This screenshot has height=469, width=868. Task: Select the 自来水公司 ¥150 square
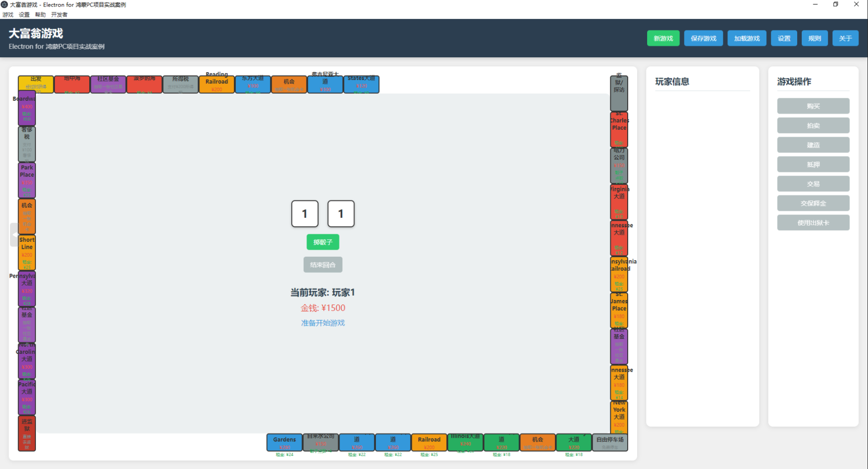tap(321, 443)
